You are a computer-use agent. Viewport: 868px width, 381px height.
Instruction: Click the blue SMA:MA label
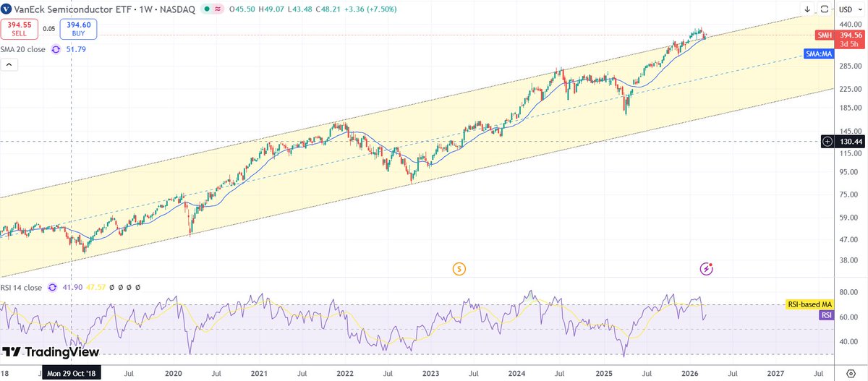tap(819, 55)
